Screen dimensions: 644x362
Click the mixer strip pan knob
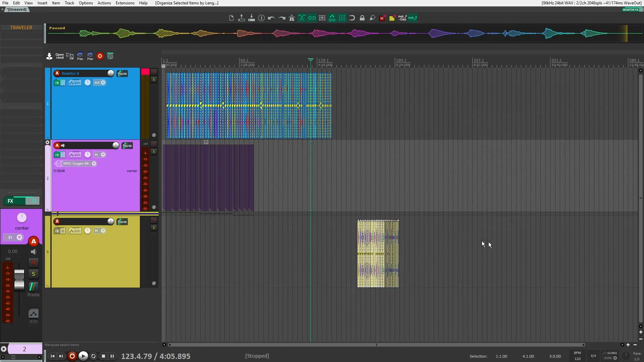(x=22, y=218)
